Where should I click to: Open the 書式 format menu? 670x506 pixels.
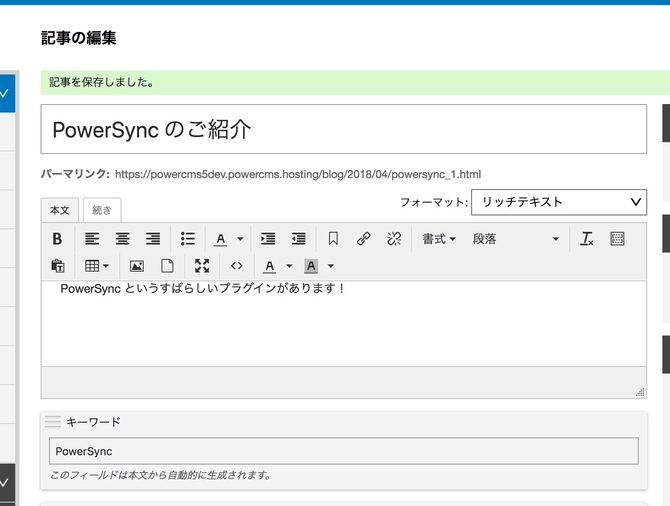tap(438, 239)
